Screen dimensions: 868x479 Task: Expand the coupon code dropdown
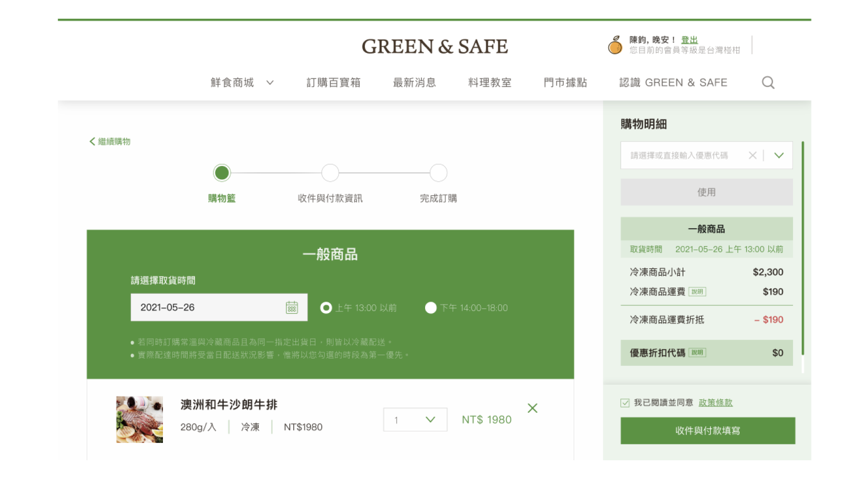779,156
